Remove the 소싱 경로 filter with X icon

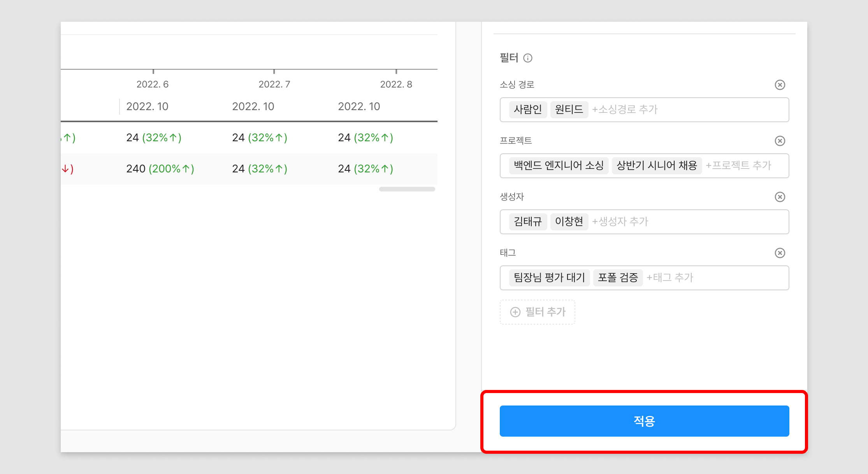coord(780,85)
